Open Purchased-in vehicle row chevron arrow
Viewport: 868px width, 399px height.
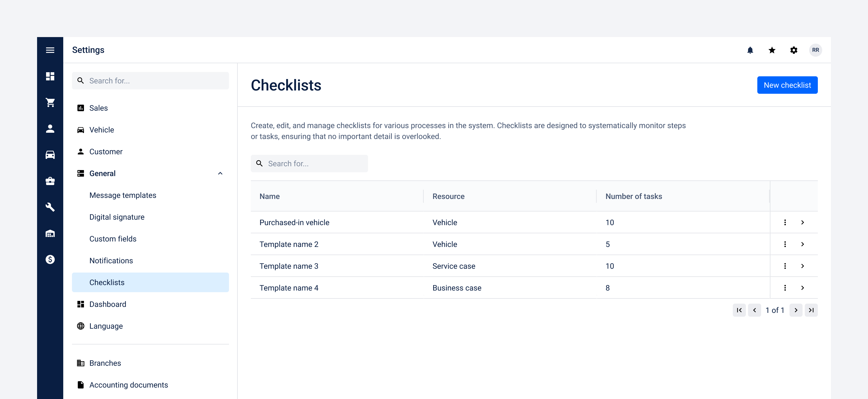803,222
